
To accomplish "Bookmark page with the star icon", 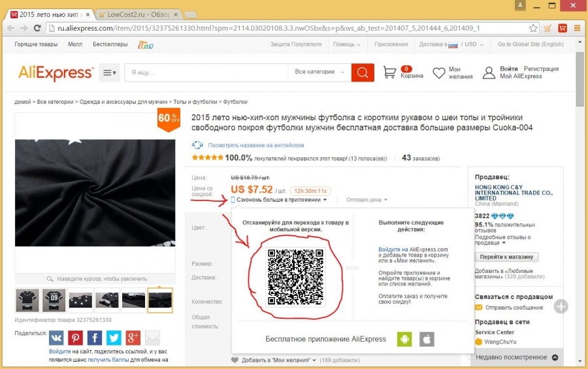I will pos(533,28).
